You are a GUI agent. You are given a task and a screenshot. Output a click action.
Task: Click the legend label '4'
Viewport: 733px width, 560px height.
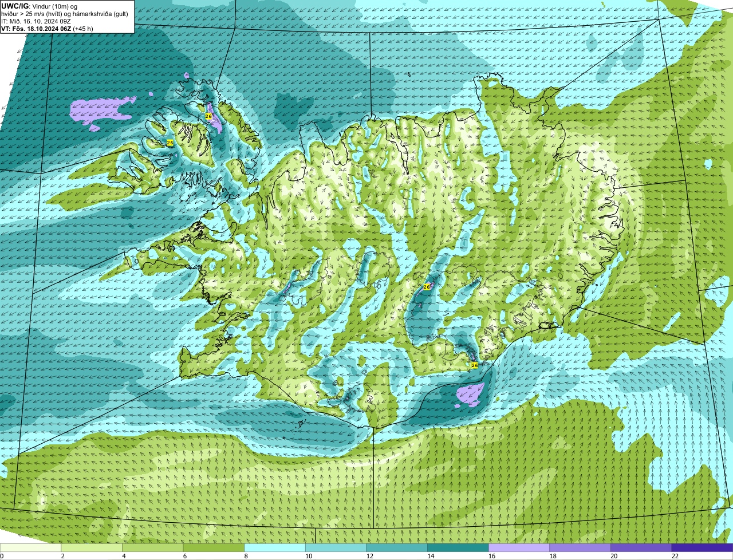point(124,556)
